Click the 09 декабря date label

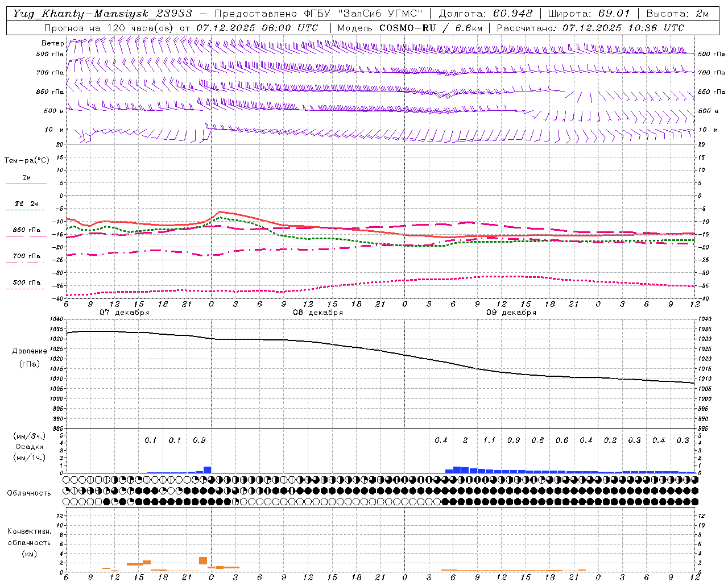pyautogui.click(x=511, y=313)
